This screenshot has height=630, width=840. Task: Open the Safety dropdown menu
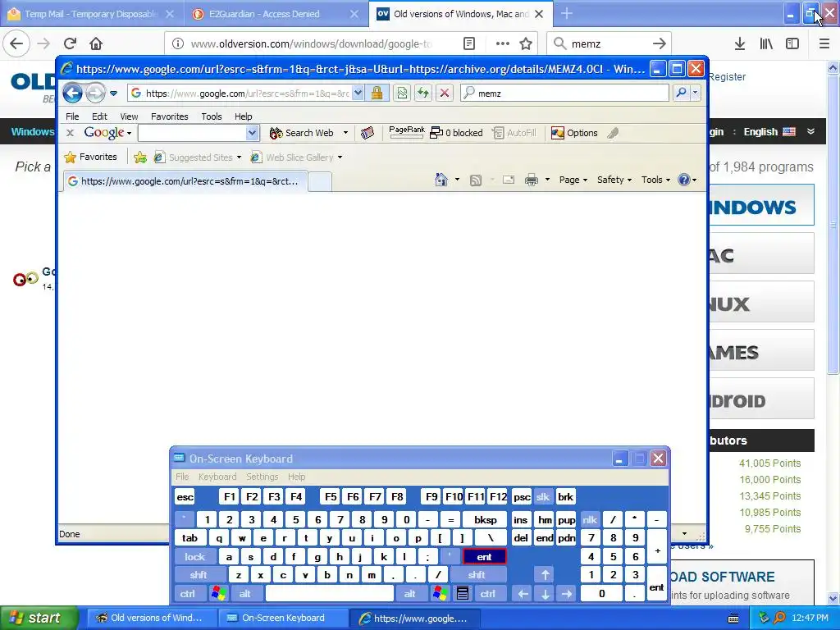tap(614, 180)
